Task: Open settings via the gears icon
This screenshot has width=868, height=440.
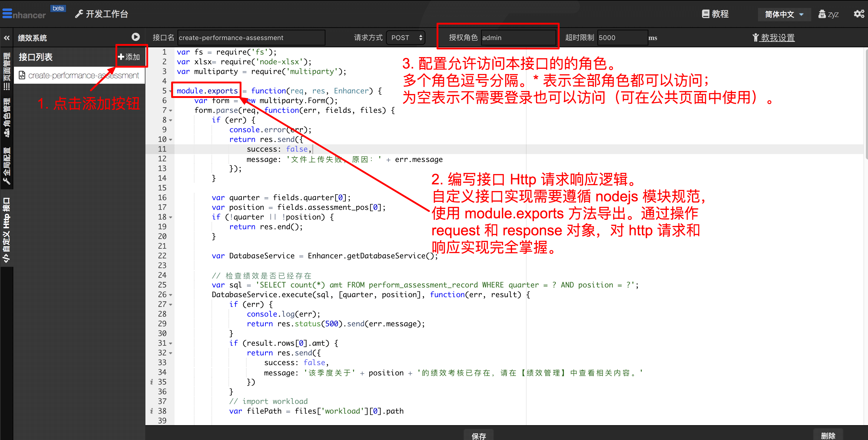Action: click(859, 14)
